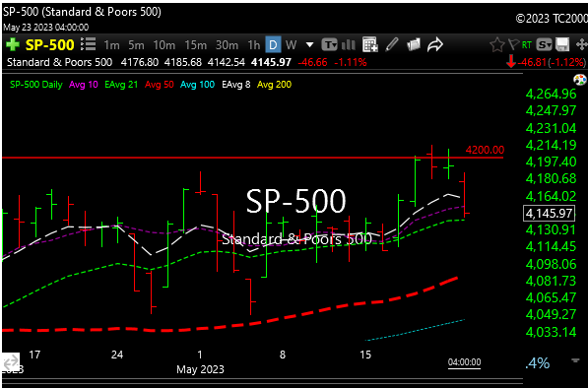This screenshot has width=588, height=388.
Task: Switch to the 1m time frame
Action: point(111,45)
